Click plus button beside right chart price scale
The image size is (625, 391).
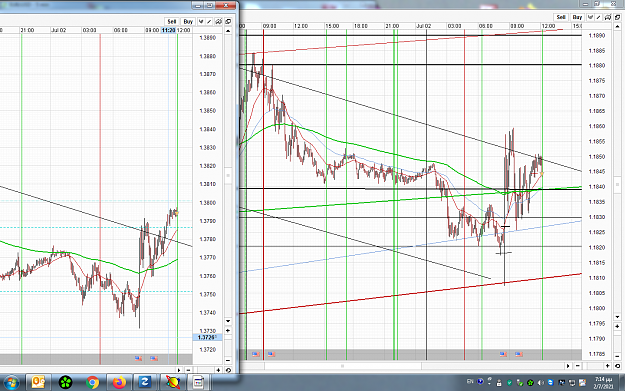(x=617, y=326)
